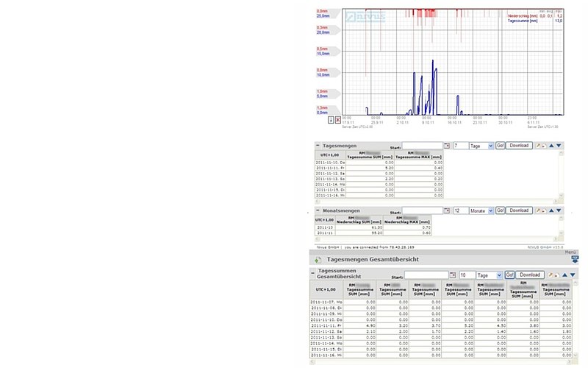Open the Monate unit dropdown in Monatsmengen
The image size is (588, 368).
pyautogui.click(x=481, y=210)
